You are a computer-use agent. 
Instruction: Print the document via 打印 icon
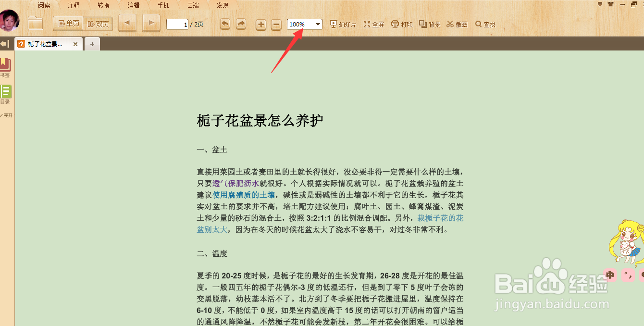point(401,24)
